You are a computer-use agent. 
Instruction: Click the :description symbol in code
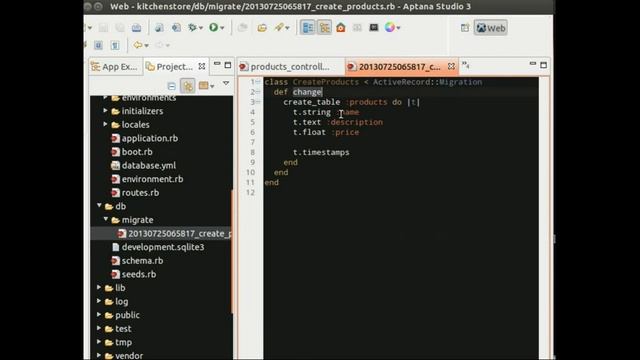point(354,122)
